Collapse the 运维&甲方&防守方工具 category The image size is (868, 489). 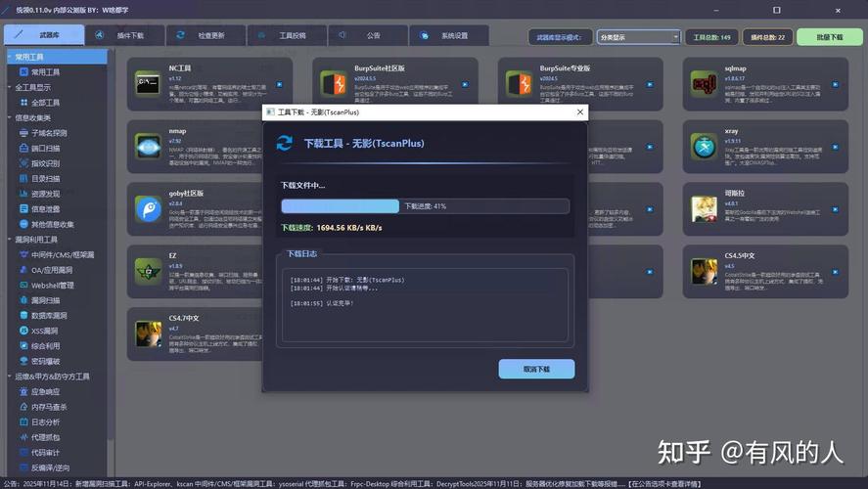coord(10,377)
